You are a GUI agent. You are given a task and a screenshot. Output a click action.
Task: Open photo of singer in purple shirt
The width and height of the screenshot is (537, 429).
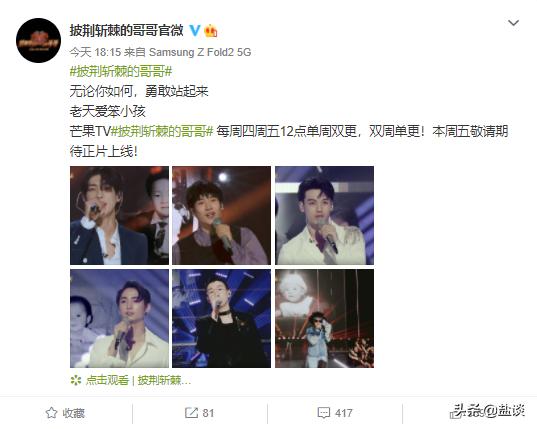pos(222,215)
